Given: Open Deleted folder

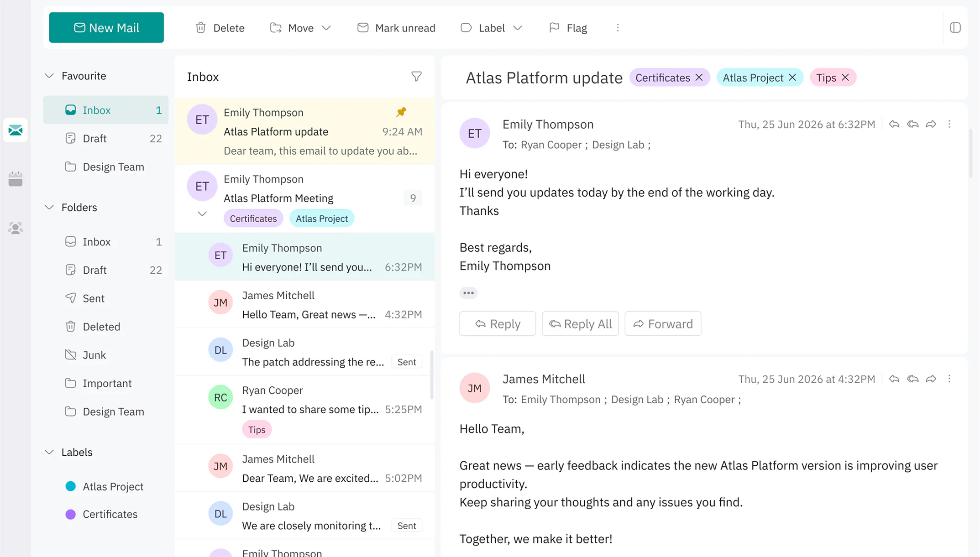Looking at the screenshot, I should coord(106,327).
